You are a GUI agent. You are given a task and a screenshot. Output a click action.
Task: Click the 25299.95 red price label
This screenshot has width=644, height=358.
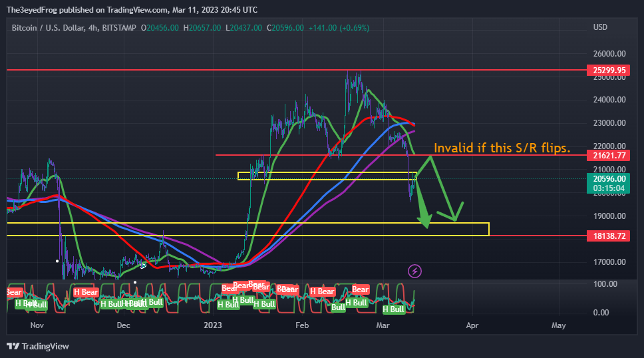point(608,71)
